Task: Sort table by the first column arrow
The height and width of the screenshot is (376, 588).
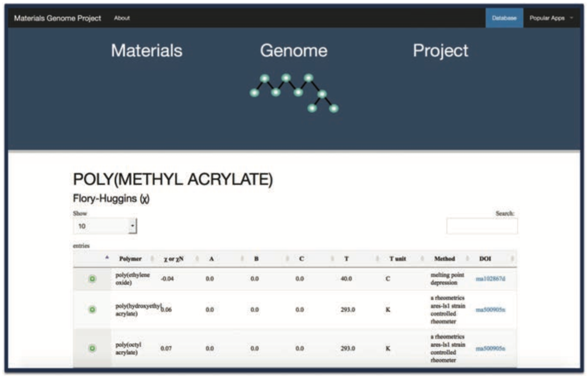Action: point(107,258)
